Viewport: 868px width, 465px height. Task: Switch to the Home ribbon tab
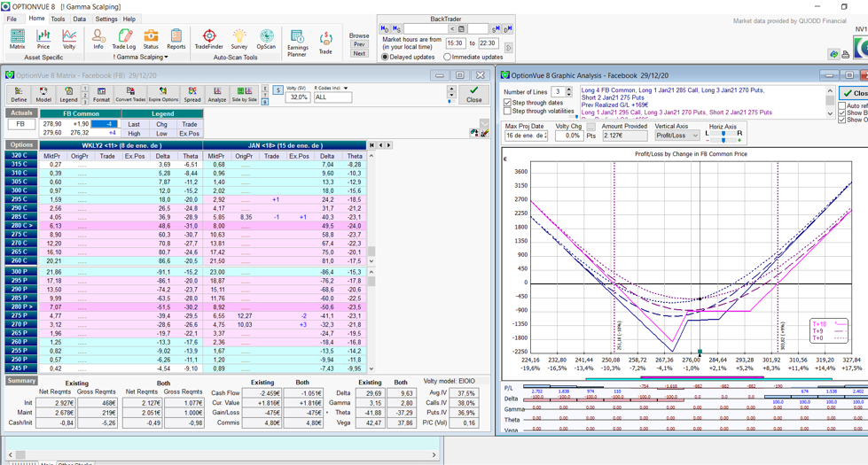(36, 19)
